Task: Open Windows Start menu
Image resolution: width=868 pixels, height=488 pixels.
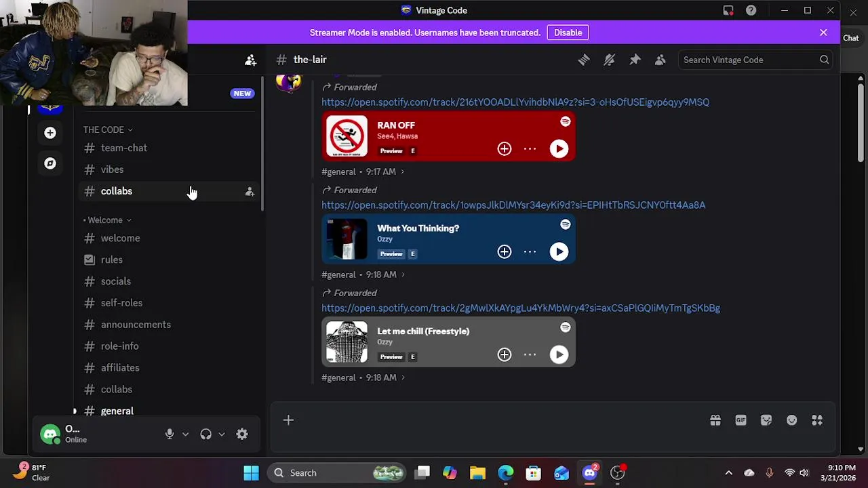Action: 251,473
